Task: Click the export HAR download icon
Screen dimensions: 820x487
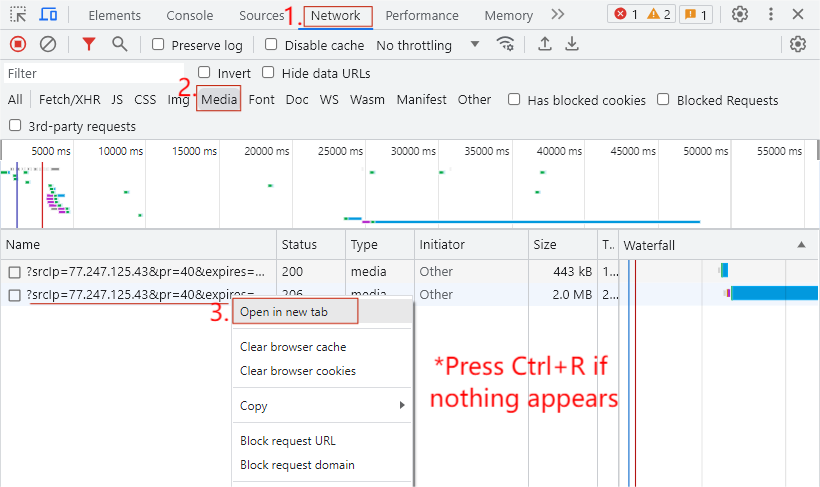Action: pyautogui.click(x=572, y=44)
